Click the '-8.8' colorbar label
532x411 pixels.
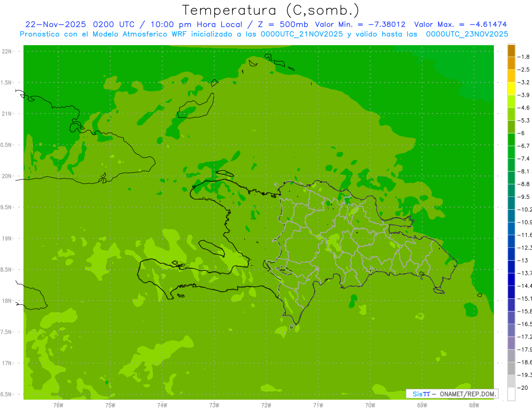click(524, 184)
